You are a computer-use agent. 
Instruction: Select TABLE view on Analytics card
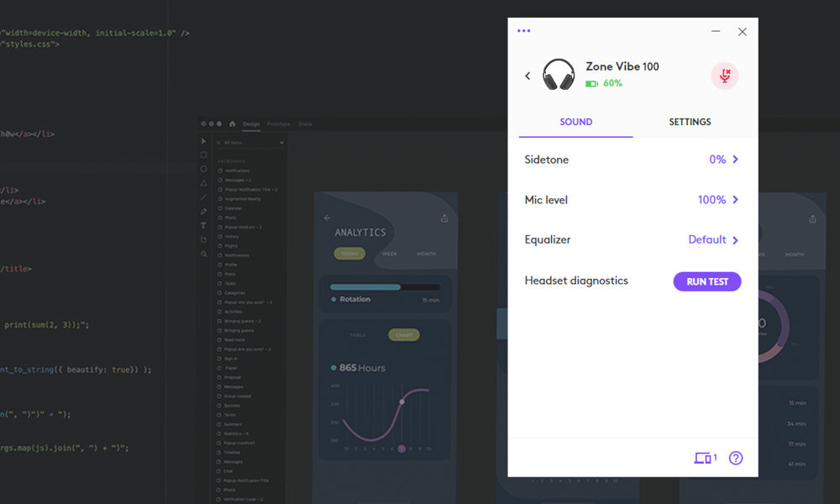358,335
